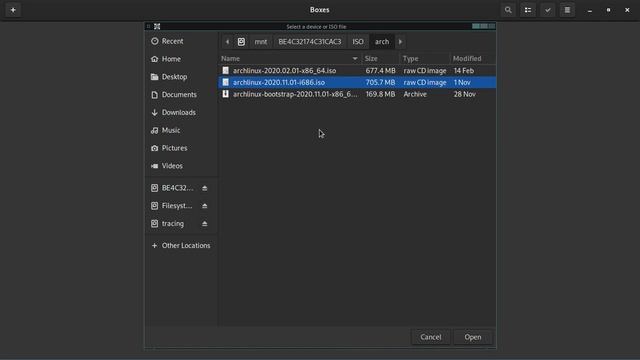Eject the BE4C32... volume

coord(204,188)
